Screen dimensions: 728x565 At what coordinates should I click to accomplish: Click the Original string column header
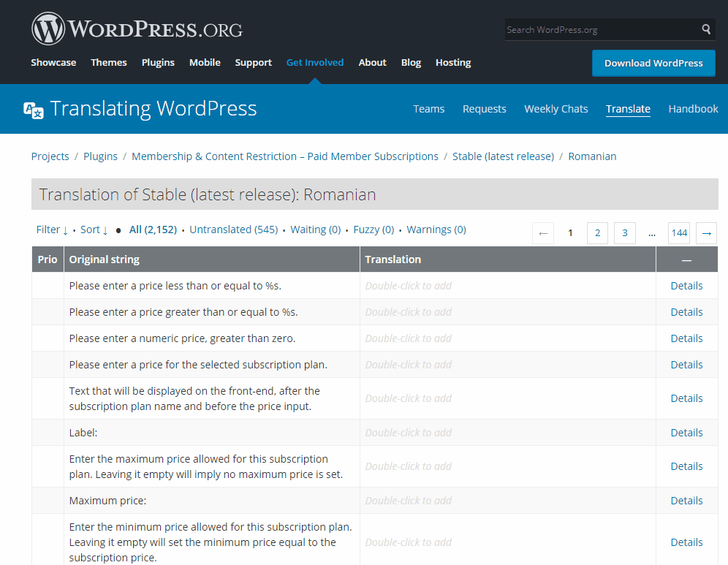click(x=212, y=259)
